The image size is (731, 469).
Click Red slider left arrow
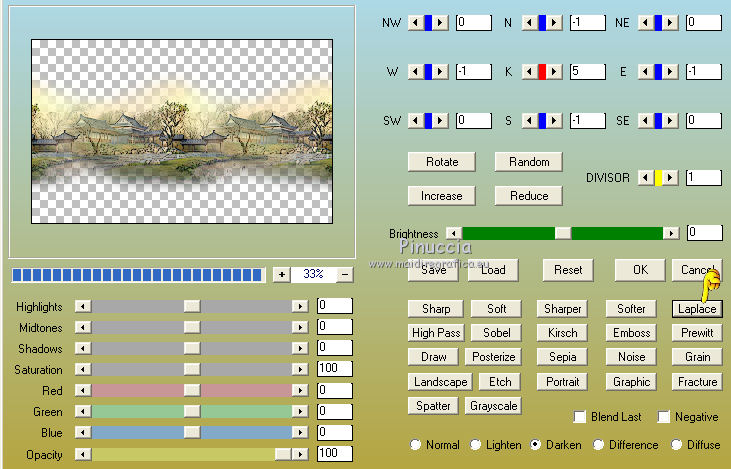pyautogui.click(x=83, y=390)
